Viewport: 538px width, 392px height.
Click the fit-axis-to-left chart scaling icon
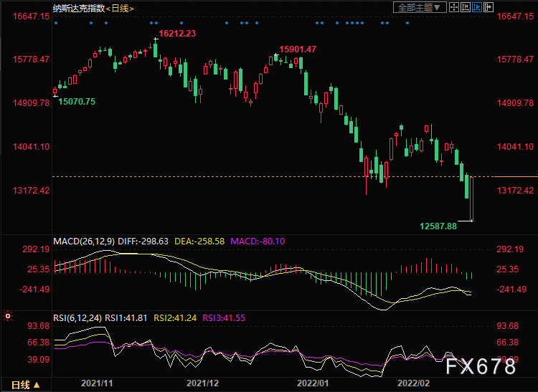pos(466,8)
